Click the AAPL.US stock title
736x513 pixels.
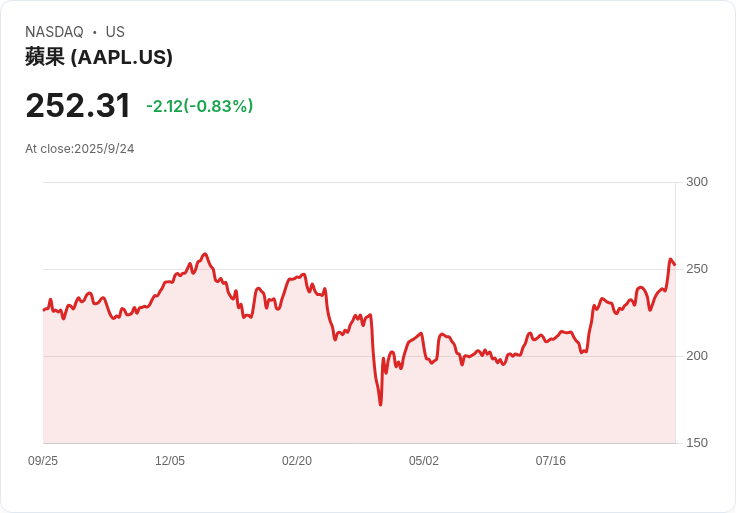pos(99,57)
